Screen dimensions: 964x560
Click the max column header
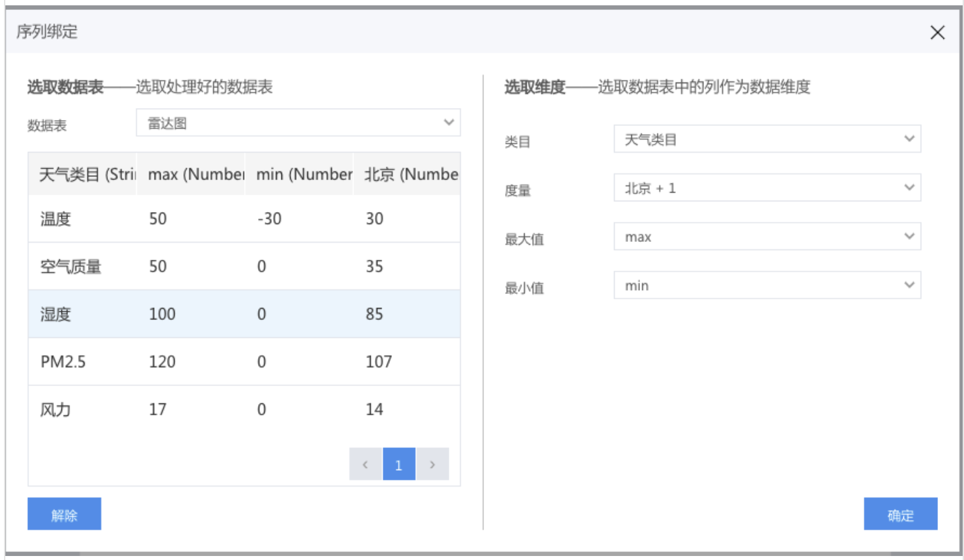190,175
